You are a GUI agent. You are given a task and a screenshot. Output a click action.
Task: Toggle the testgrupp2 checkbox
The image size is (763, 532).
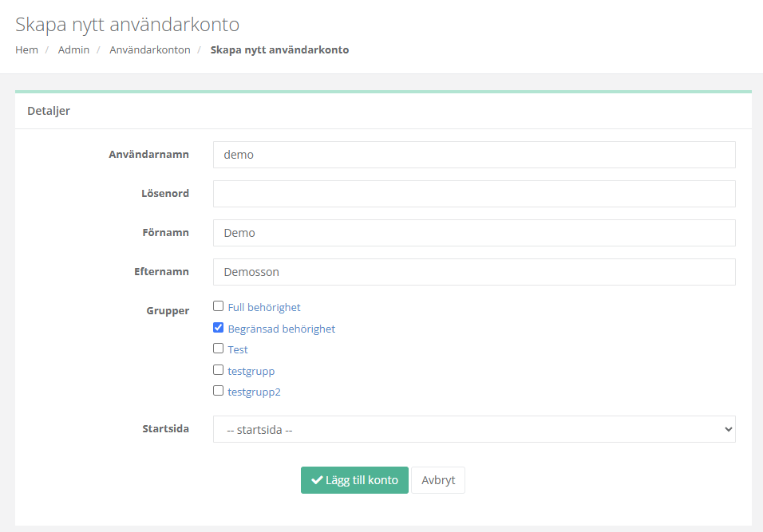click(218, 391)
